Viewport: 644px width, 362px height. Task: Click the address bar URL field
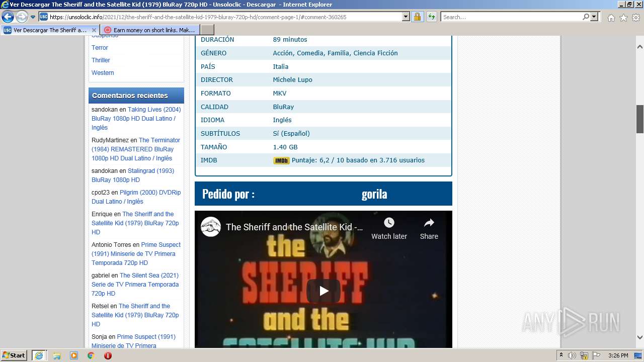(225, 17)
